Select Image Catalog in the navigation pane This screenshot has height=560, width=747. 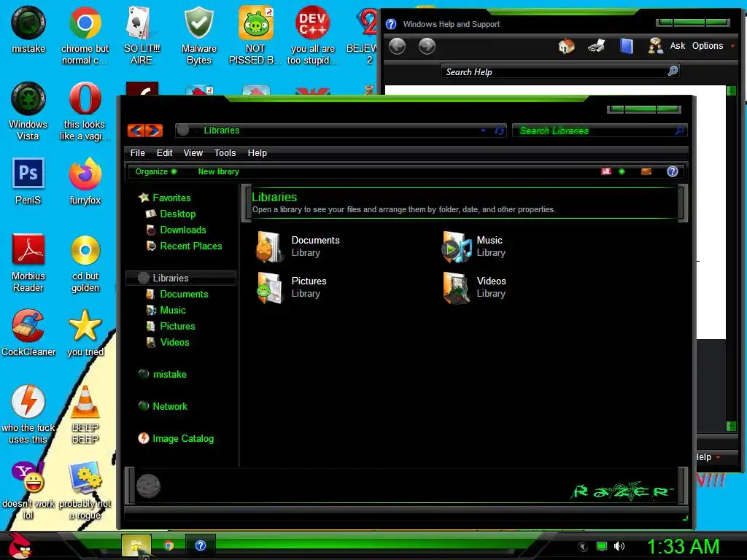point(176,438)
